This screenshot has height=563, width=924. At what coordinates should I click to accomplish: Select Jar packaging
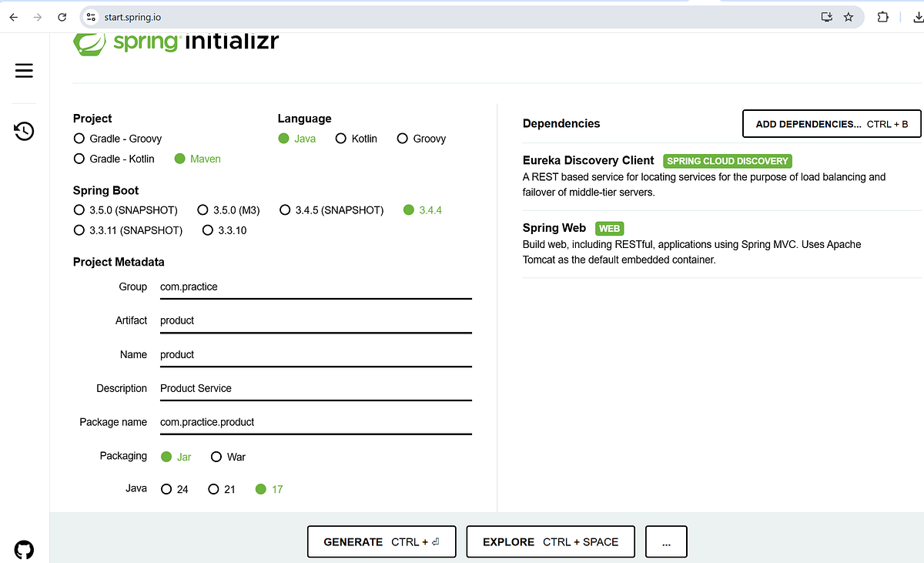click(x=176, y=457)
